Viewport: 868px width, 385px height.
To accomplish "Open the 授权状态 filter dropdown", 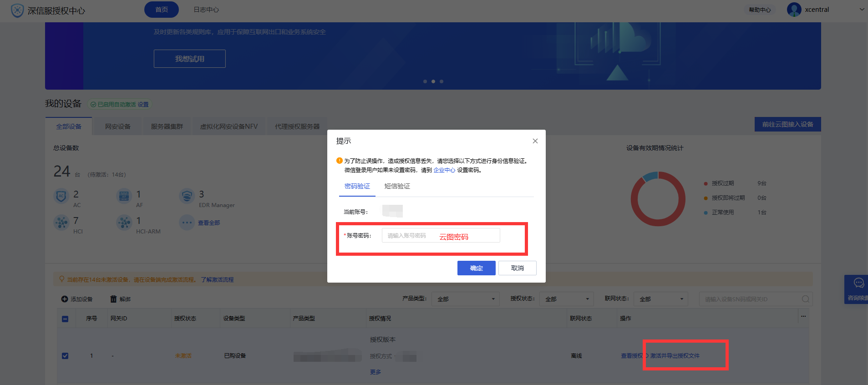I will [566, 299].
